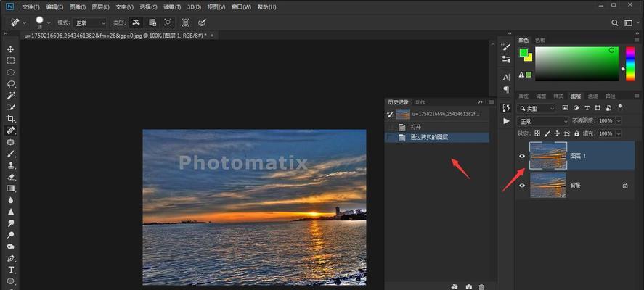Viewport: 644px width, 290px height.
Task: Lock all with padlock icon
Action: 576,133
